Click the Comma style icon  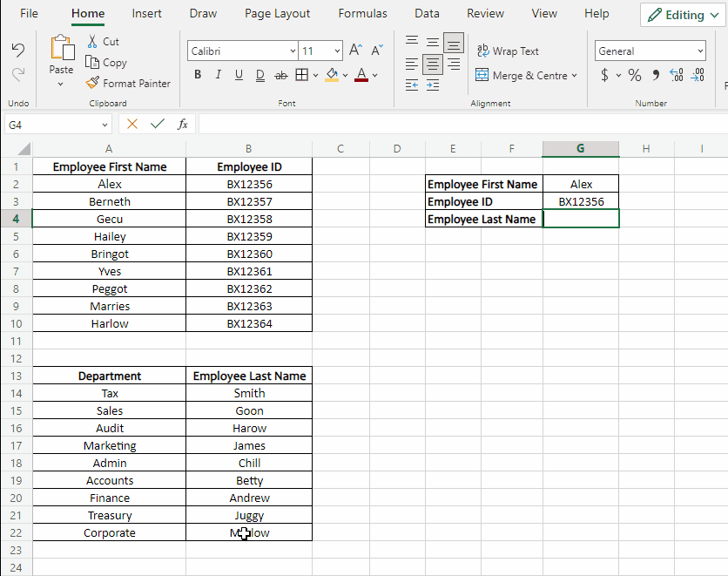pos(655,76)
